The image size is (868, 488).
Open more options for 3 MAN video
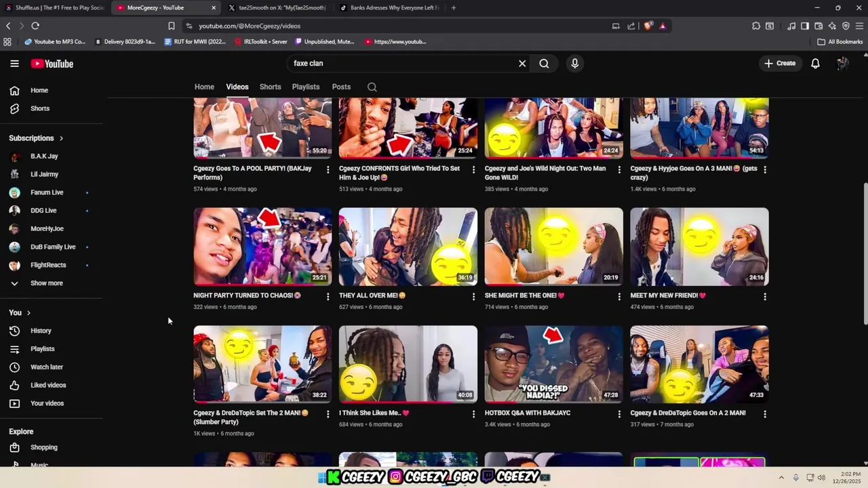pyautogui.click(x=765, y=169)
